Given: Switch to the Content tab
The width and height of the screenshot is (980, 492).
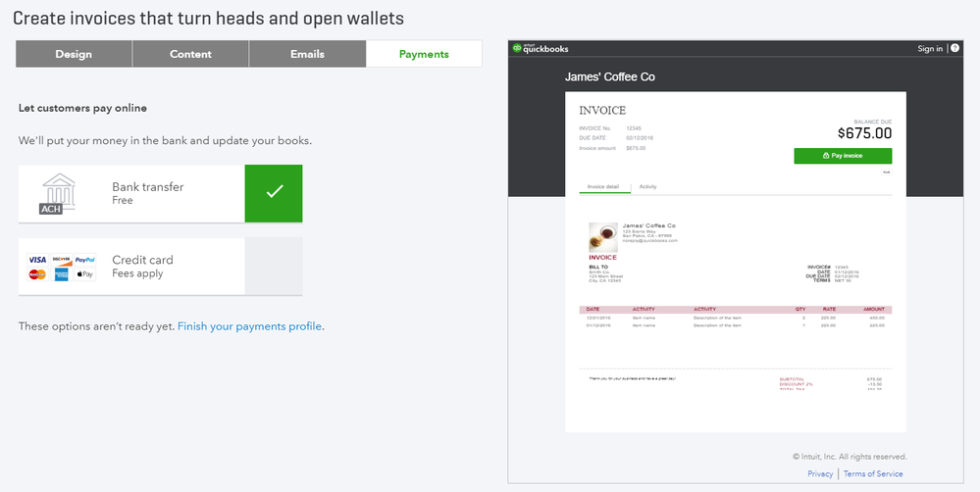Looking at the screenshot, I should (190, 54).
